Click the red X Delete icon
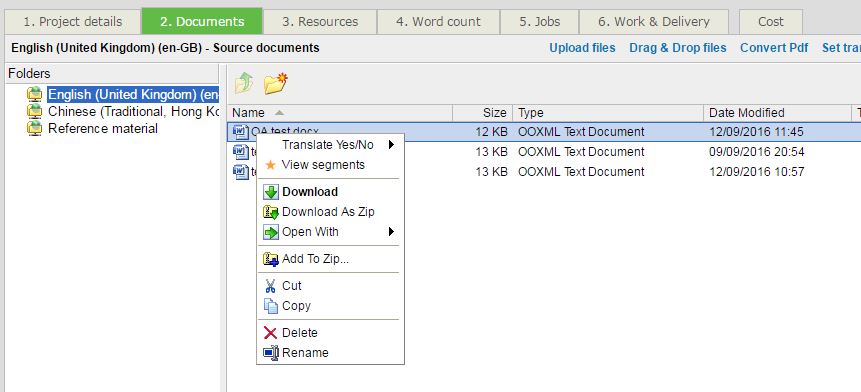The width and height of the screenshot is (861, 392). tap(271, 333)
